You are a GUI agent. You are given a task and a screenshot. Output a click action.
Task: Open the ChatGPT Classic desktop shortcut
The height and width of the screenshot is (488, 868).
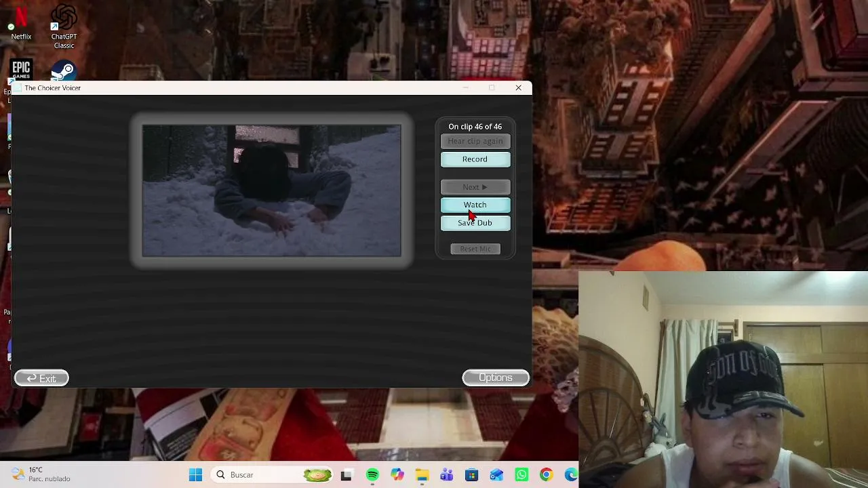pyautogui.click(x=64, y=27)
